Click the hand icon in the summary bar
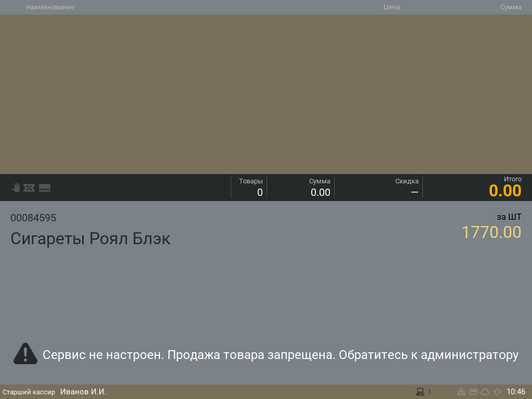 (16, 188)
